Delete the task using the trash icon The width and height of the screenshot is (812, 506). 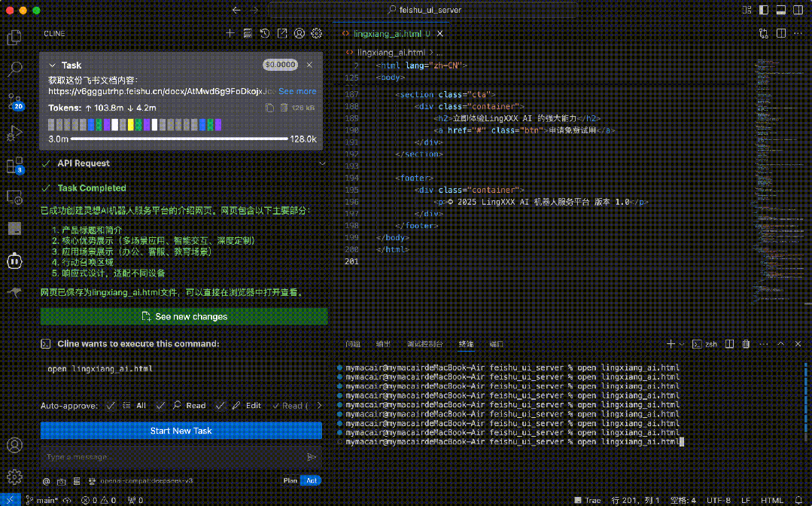(284, 108)
